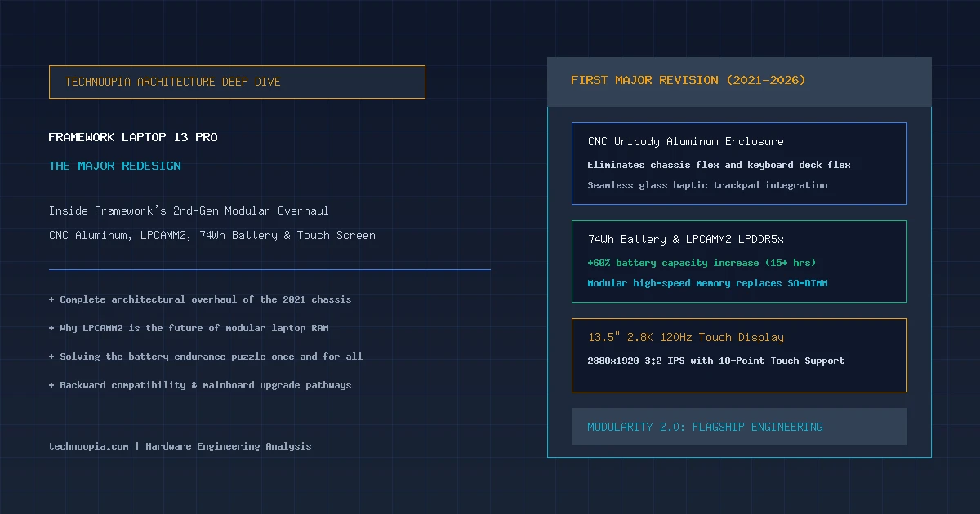This screenshot has height=514, width=980.
Task: Select 'Inside Framework's 2nd-Gen Modular Overhaul' line
Action: [x=189, y=210]
